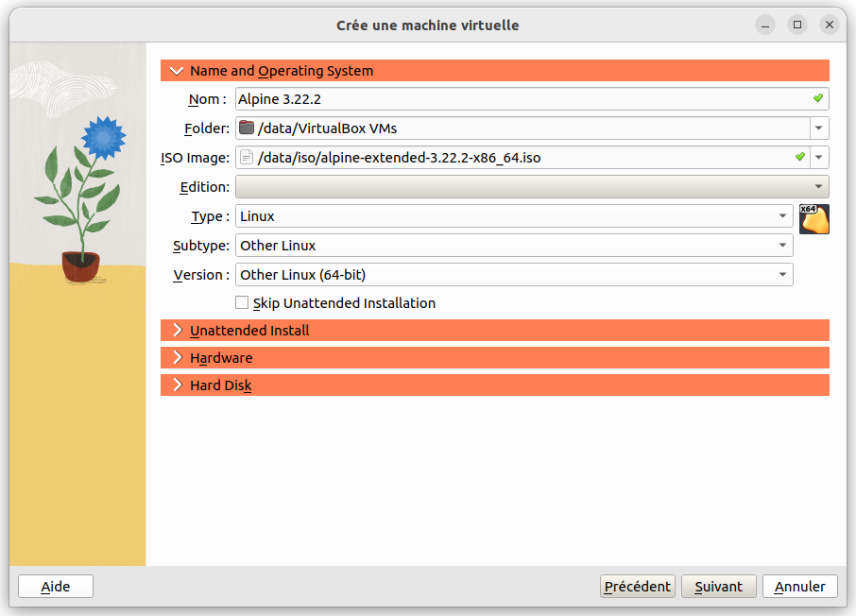This screenshot has width=856, height=616.
Task: Click into the Nom text field
Action: coord(520,99)
